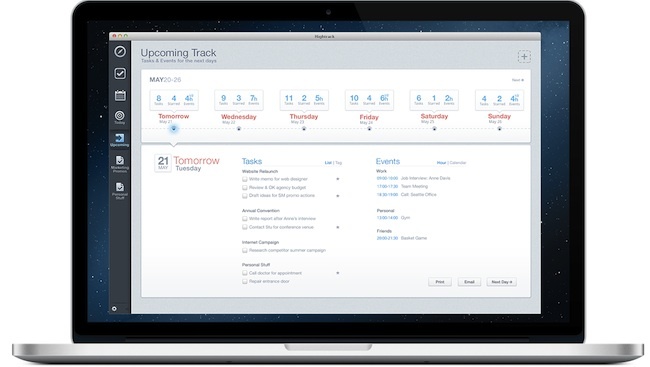Click Sunday's summary card
The height and width of the screenshot is (367, 650).
[500, 100]
